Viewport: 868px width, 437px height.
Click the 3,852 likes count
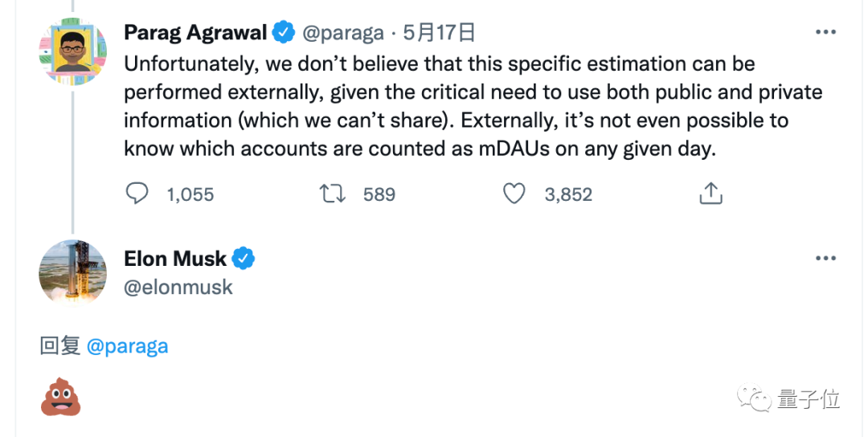(568, 194)
